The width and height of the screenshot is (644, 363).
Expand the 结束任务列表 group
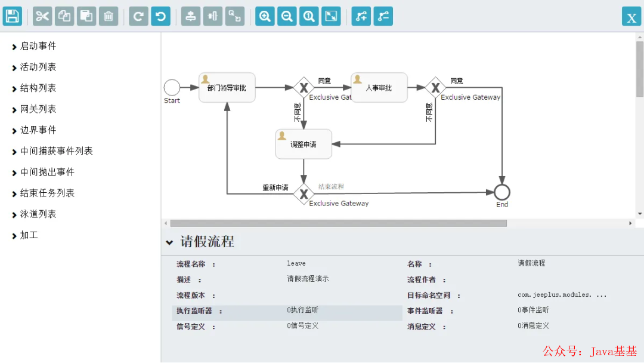[x=44, y=193]
